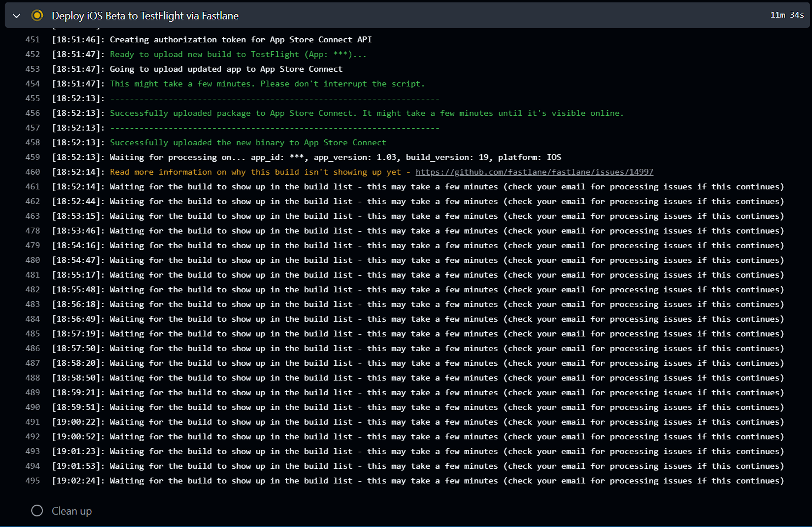The width and height of the screenshot is (812, 527).
Task: Click the dashed separator log line 457
Action: coord(275,128)
